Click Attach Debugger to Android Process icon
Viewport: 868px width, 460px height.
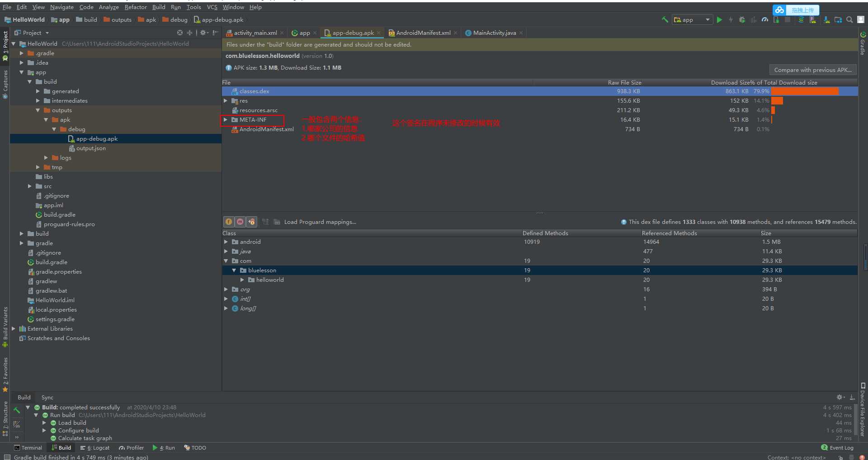pyautogui.click(x=776, y=19)
